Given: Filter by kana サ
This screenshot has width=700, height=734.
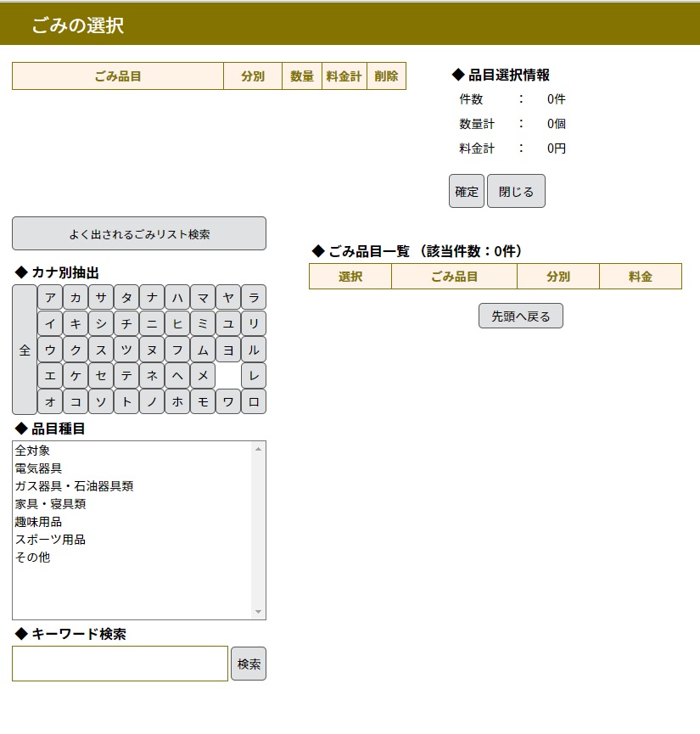Looking at the screenshot, I should (101, 297).
